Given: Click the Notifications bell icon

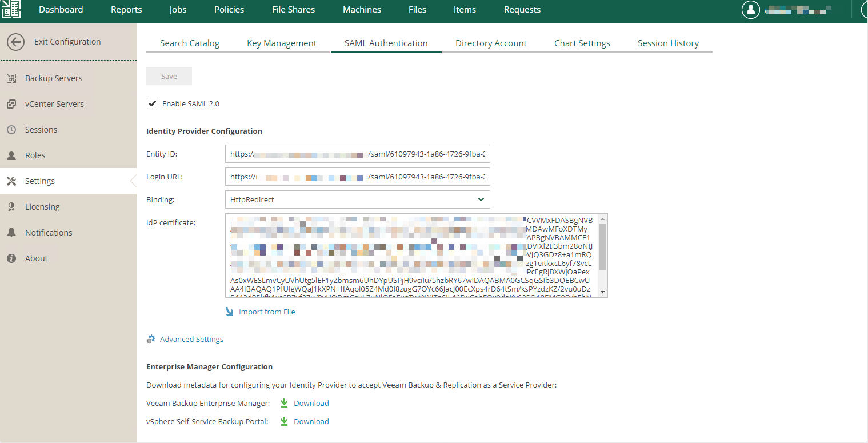Looking at the screenshot, I should (x=11, y=233).
